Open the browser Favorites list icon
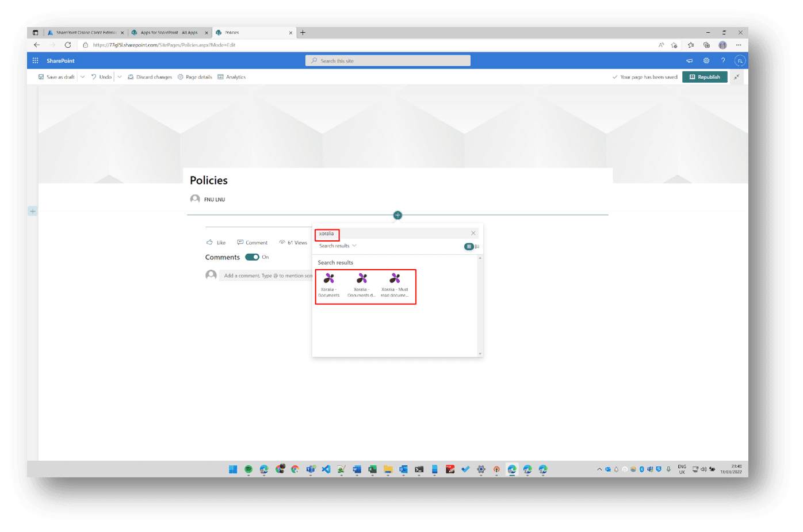Screen dimensions: 803x532 691,45
